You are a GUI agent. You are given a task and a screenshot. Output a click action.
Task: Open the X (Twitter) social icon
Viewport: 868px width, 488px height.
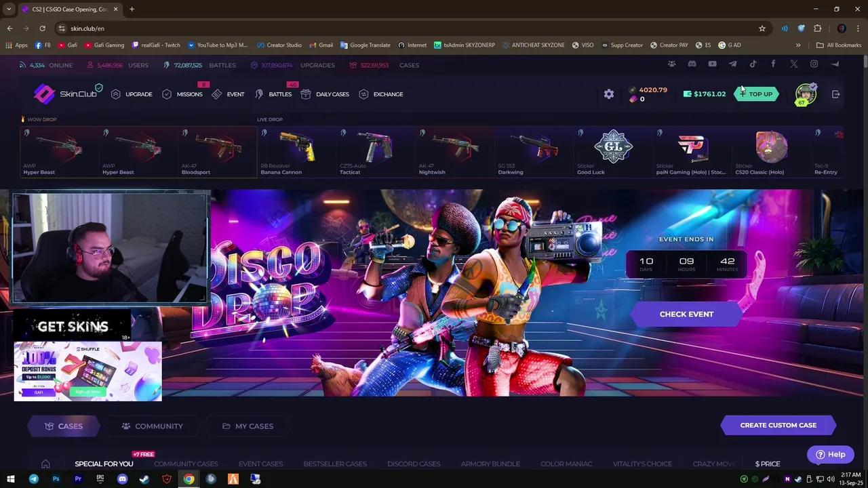[x=793, y=64]
